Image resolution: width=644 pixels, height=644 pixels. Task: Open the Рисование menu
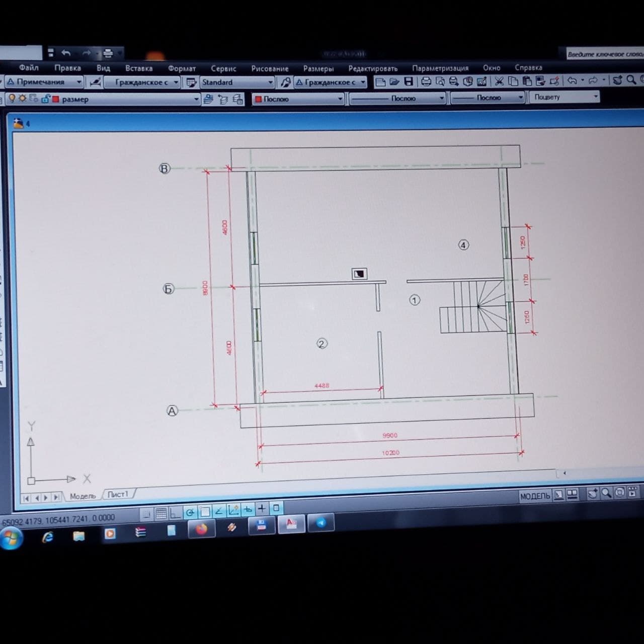270,68
